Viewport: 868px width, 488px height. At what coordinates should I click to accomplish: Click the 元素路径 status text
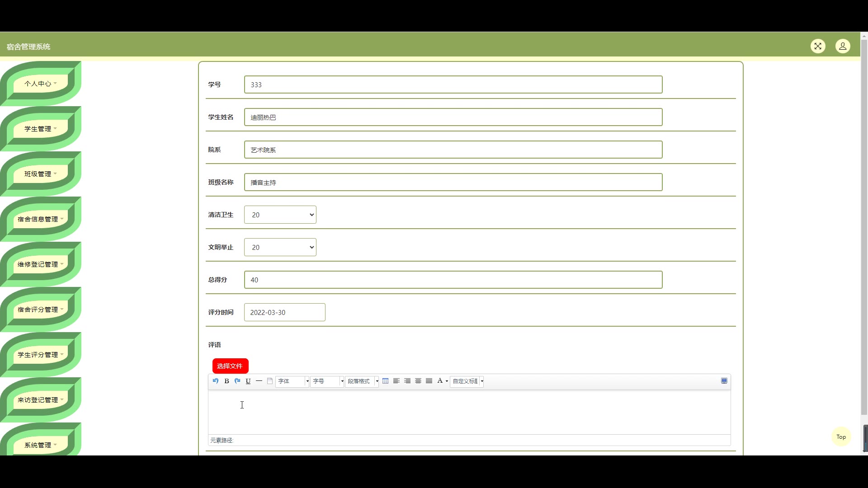pyautogui.click(x=222, y=440)
